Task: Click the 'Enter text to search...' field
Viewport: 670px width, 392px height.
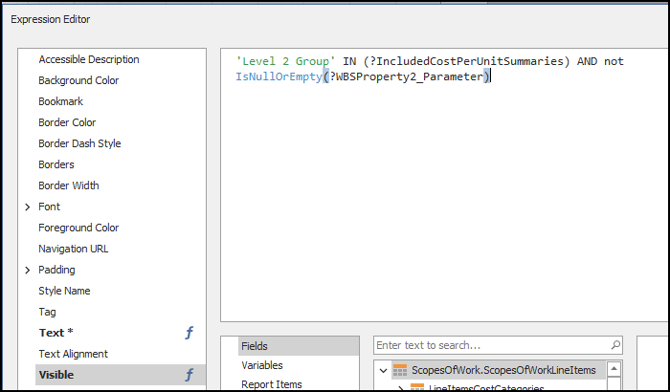Action: click(498, 345)
